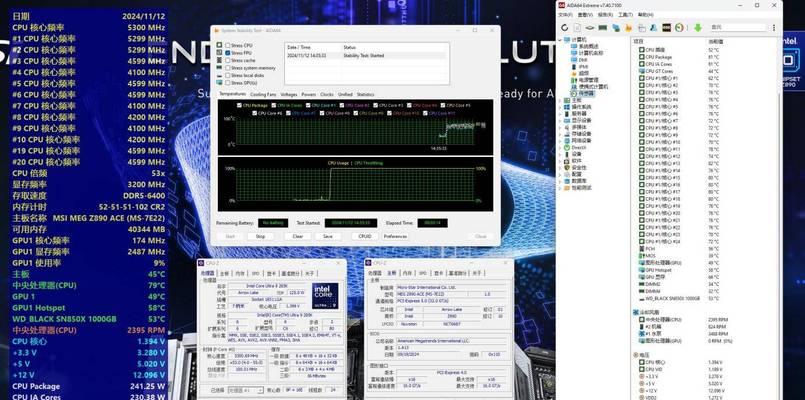Click the user report toolbar icon
This screenshot has width=805, height=400.
click(x=654, y=27)
